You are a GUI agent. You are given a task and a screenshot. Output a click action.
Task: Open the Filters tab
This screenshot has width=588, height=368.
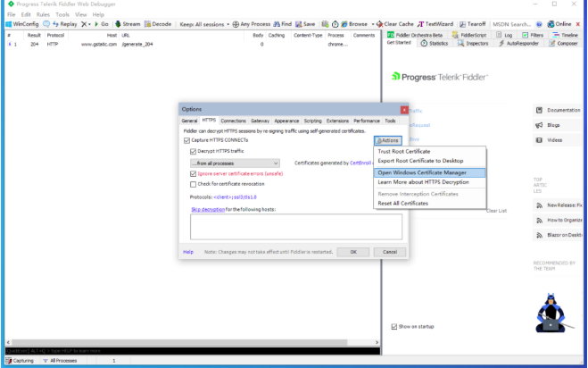click(533, 35)
